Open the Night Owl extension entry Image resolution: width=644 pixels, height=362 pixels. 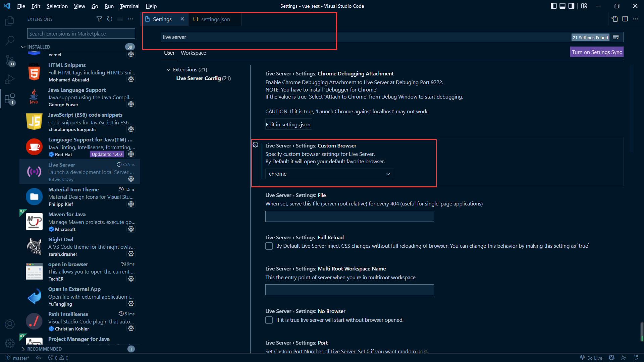[80, 246]
